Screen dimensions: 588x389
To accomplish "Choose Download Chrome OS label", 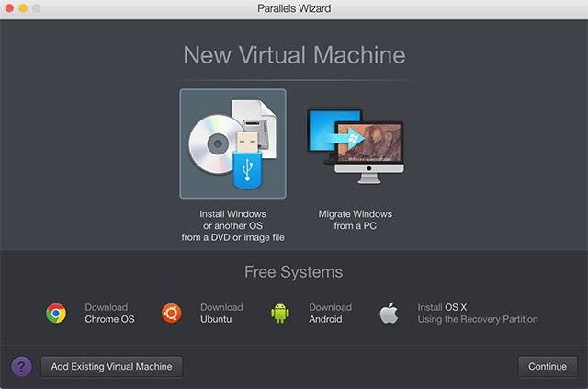I will (109, 314).
